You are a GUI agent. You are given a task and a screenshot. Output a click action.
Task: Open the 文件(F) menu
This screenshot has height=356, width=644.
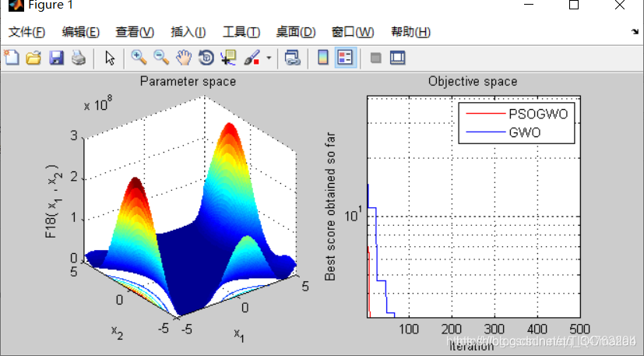point(26,32)
